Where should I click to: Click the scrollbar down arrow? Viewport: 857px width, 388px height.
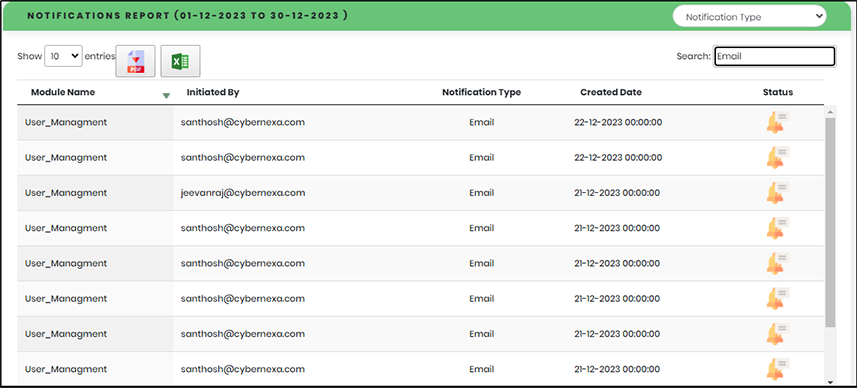[x=830, y=382]
